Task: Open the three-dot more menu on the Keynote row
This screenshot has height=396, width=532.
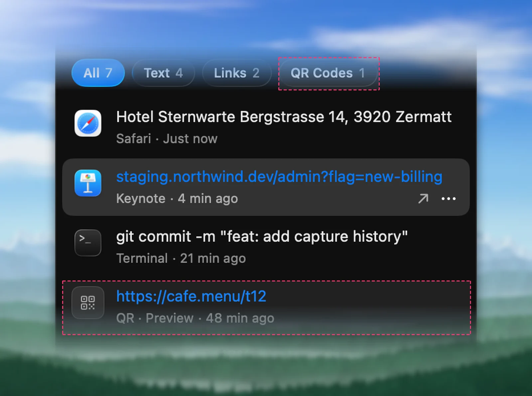Action: (449, 199)
